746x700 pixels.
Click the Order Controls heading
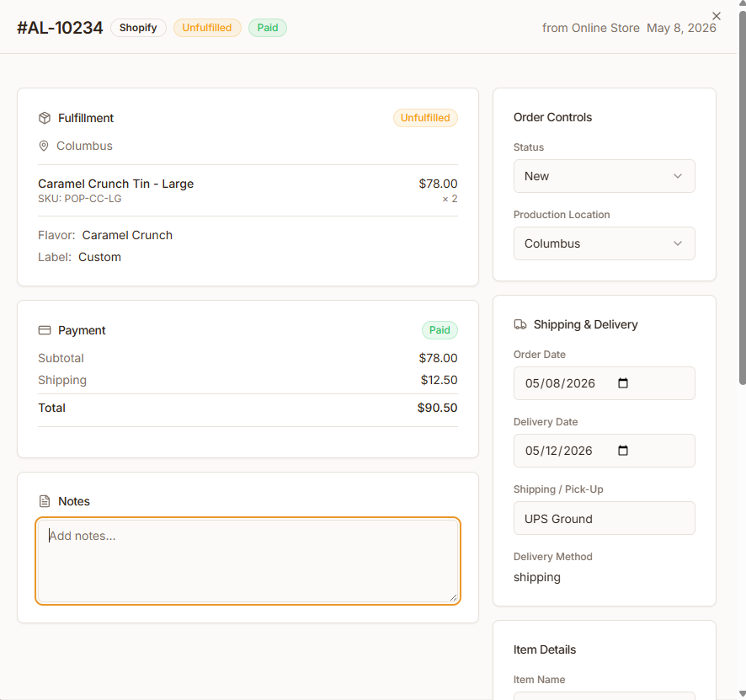(x=552, y=118)
